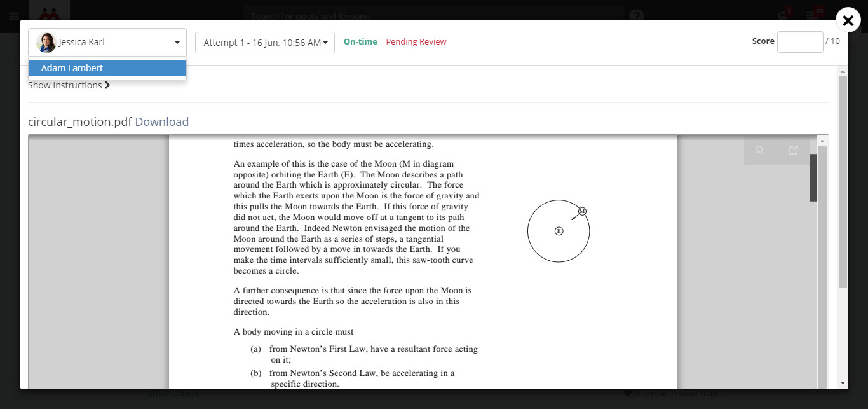Select Adam Lambert from the student list

coord(107,68)
